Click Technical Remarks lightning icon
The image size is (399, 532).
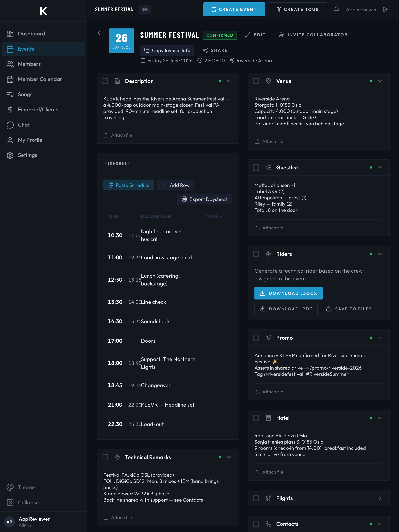click(x=117, y=457)
